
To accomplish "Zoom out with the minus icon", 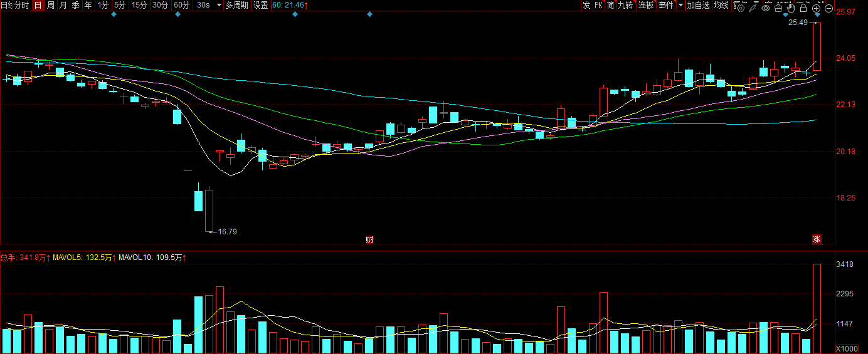I will [x=828, y=8].
